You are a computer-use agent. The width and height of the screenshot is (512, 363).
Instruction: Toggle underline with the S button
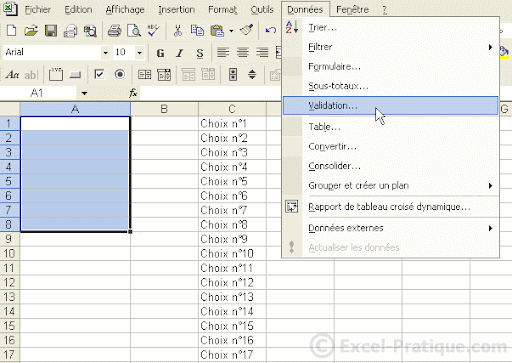[x=200, y=53]
